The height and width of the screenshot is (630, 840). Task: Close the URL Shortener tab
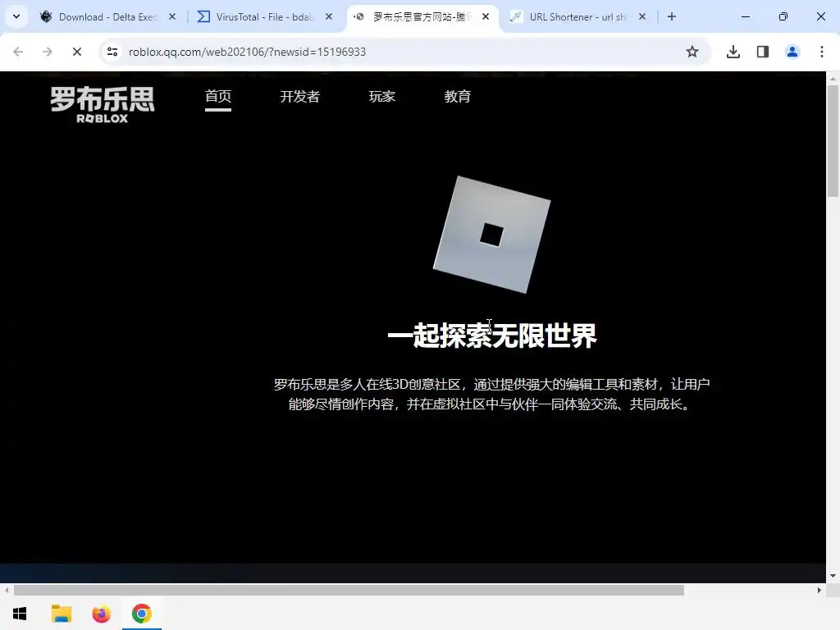[641, 16]
